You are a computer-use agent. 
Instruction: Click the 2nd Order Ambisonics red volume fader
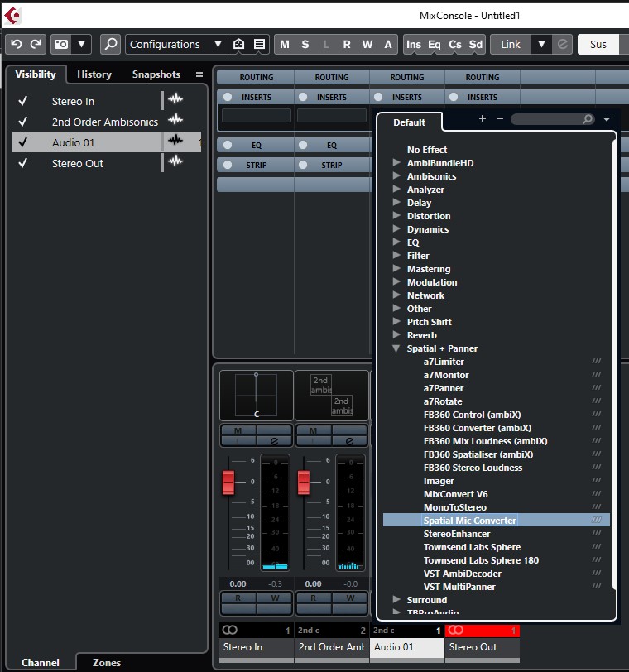pos(304,482)
